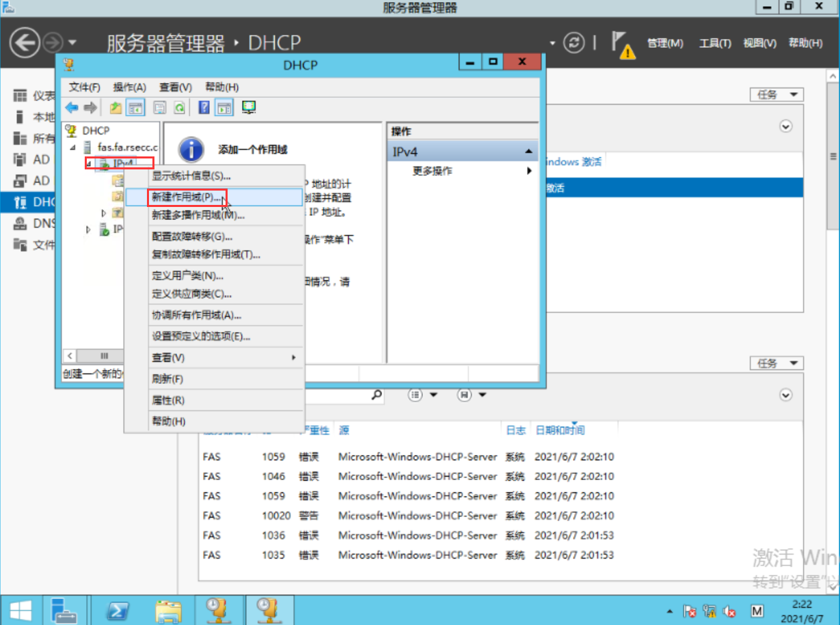Click the show/hide action pane toolbar icon

[x=224, y=107]
